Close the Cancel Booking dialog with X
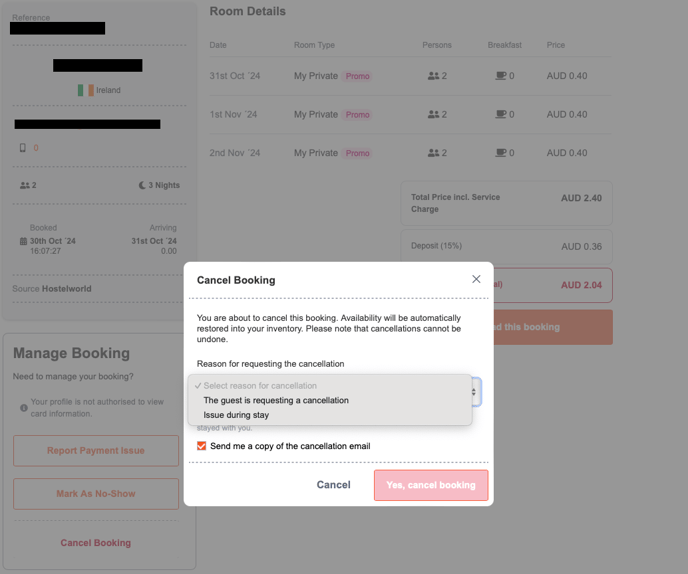Viewport: 688px width, 574px height. click(476, 279)
